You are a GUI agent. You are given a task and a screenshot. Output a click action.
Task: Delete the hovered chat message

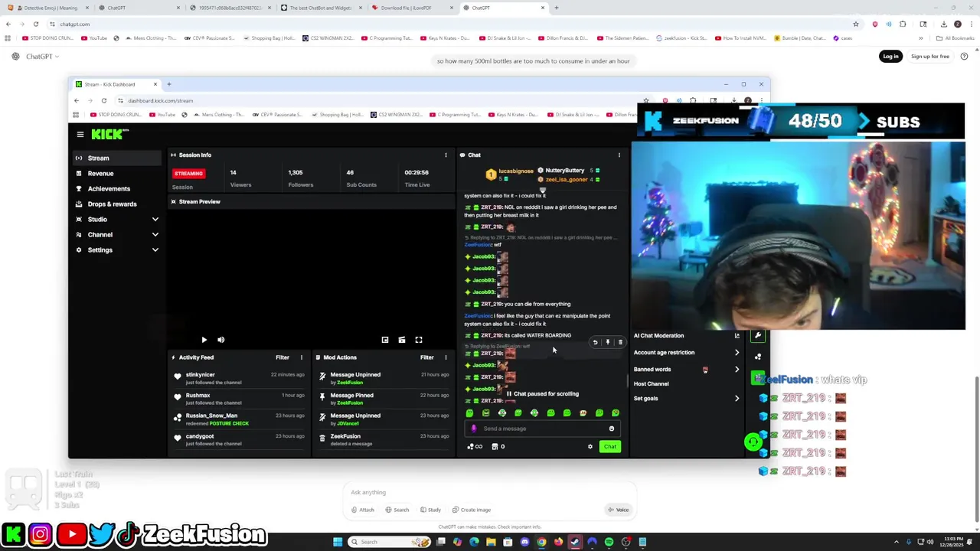pos(620,342)
